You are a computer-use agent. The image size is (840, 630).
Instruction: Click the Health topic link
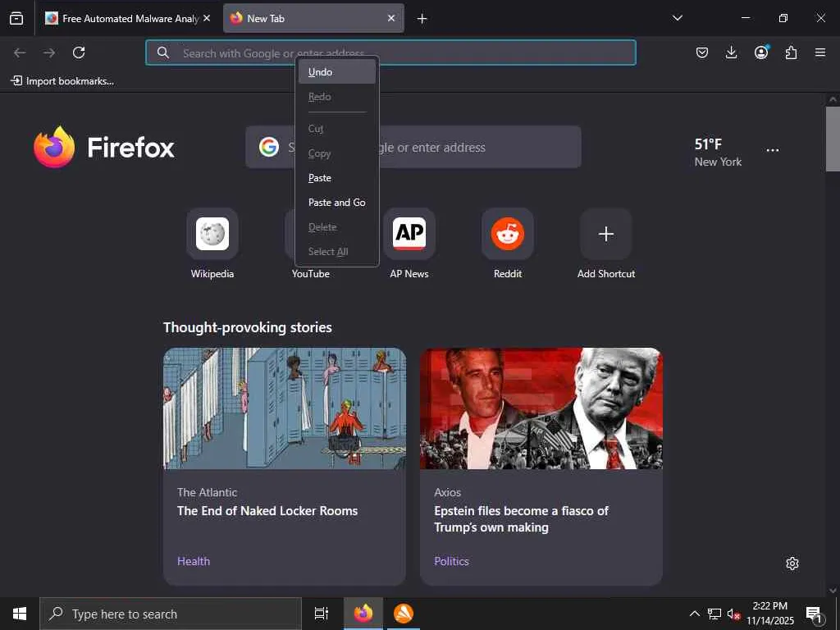[194, 561]
